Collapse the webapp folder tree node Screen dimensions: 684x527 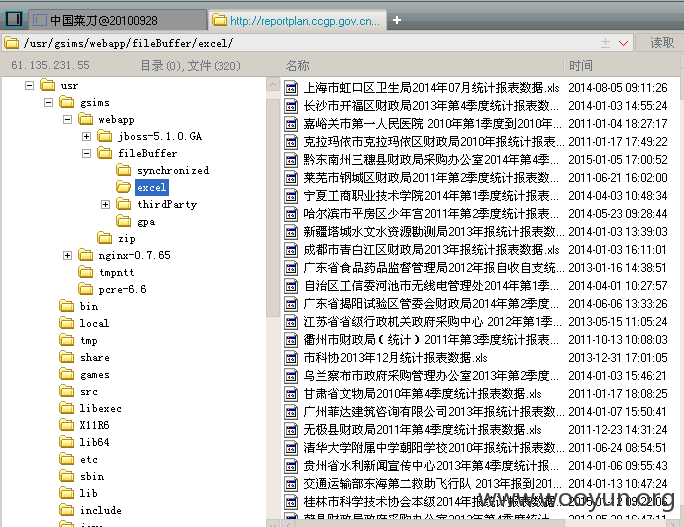coord(67,120)
